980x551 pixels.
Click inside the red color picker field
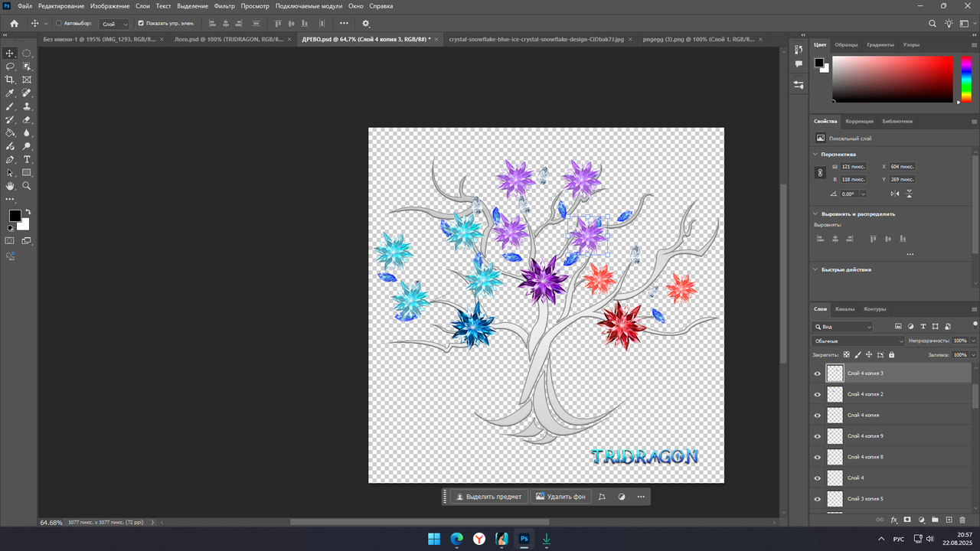click(x=893, y=79)
